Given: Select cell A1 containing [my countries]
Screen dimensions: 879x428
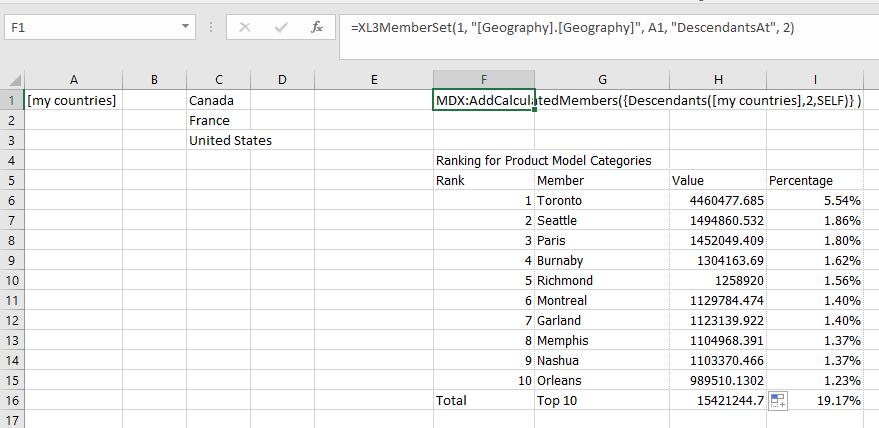Looking at the screenshot, I should click(73, 100).
